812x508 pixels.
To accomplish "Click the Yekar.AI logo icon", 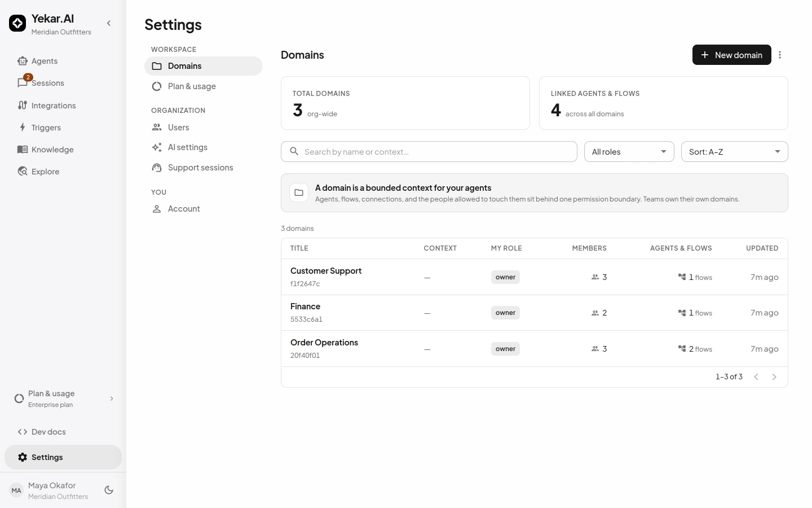I will click(x=17, y=23).
